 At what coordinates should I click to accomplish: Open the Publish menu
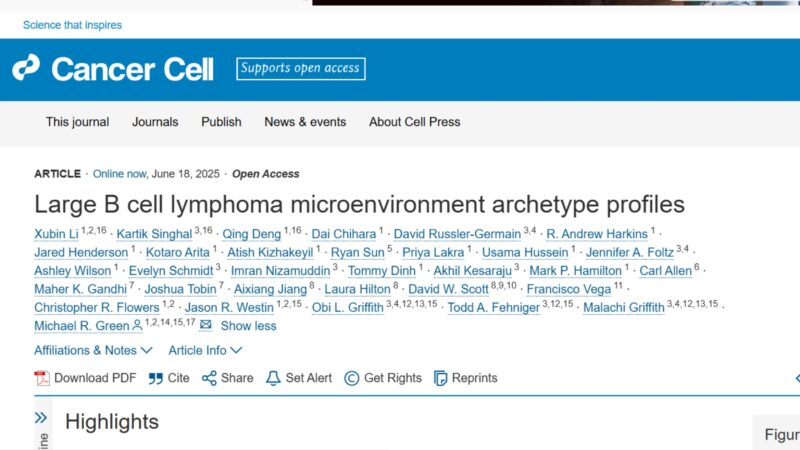221,122
